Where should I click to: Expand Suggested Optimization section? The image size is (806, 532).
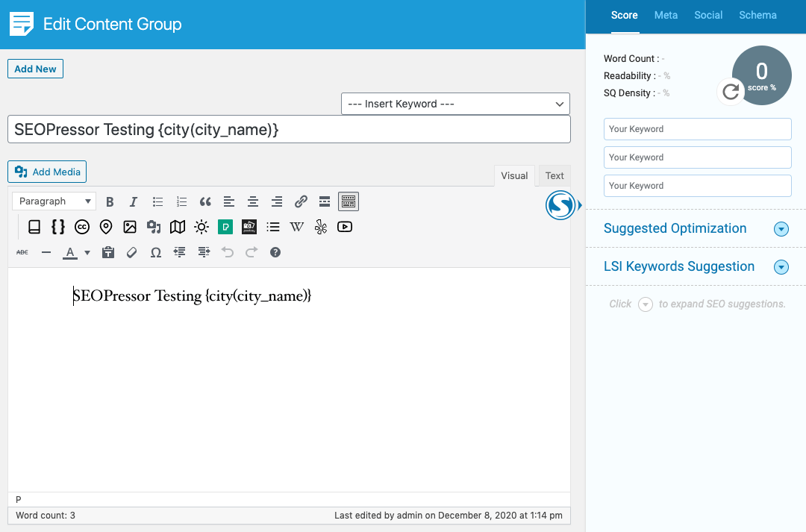[781, 229]
